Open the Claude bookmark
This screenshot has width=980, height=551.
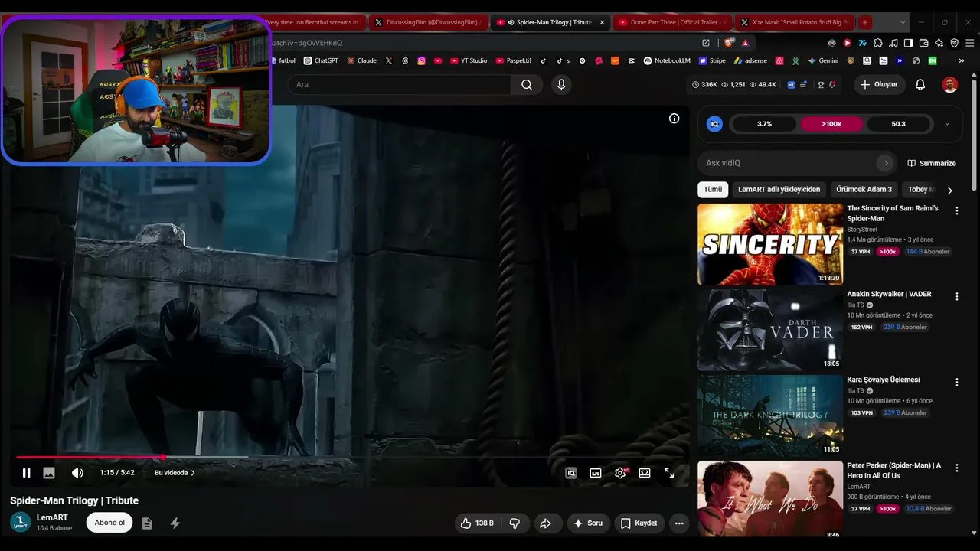click(361, 60)
